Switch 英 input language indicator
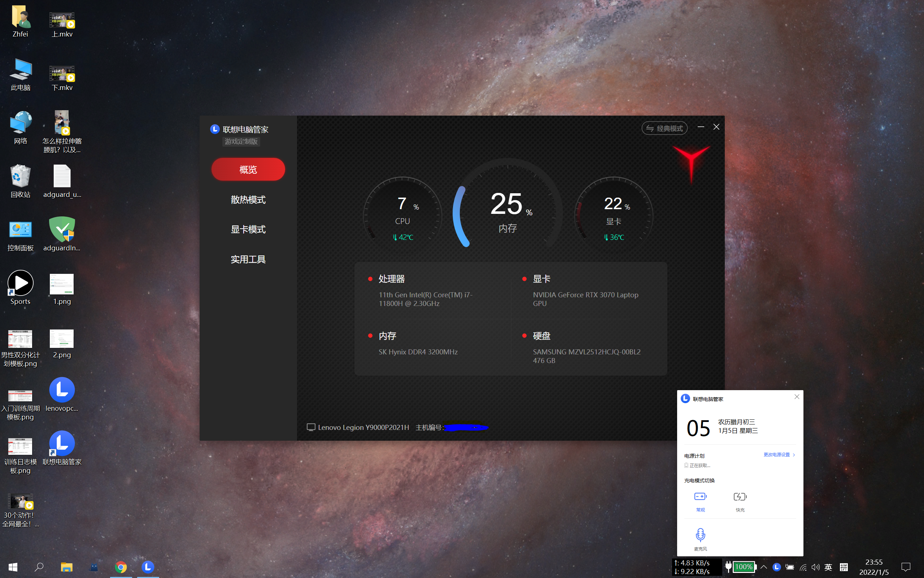924x578 pixels. coord(828,567)
